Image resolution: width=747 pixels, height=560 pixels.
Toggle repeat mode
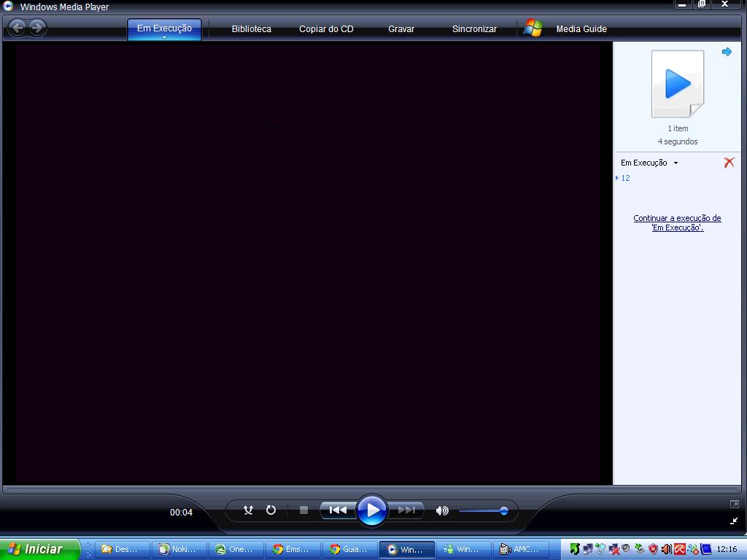click(271, 510)
